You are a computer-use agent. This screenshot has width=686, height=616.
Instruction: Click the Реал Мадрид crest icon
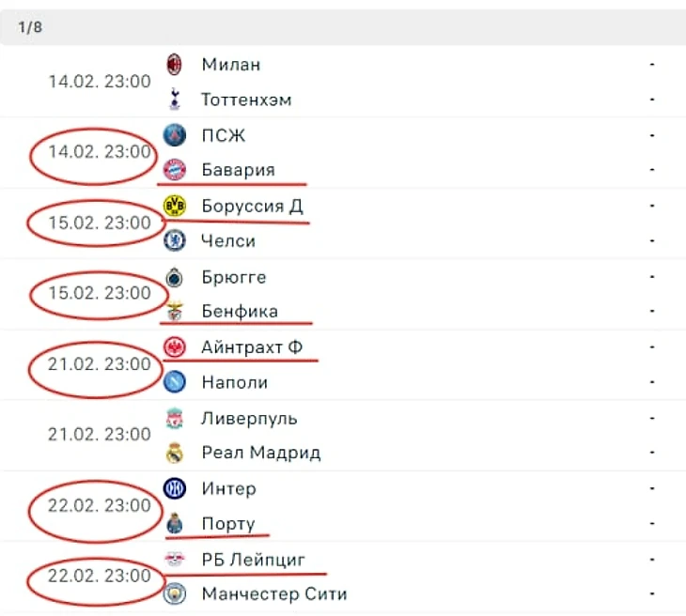[x=175, y=453]
